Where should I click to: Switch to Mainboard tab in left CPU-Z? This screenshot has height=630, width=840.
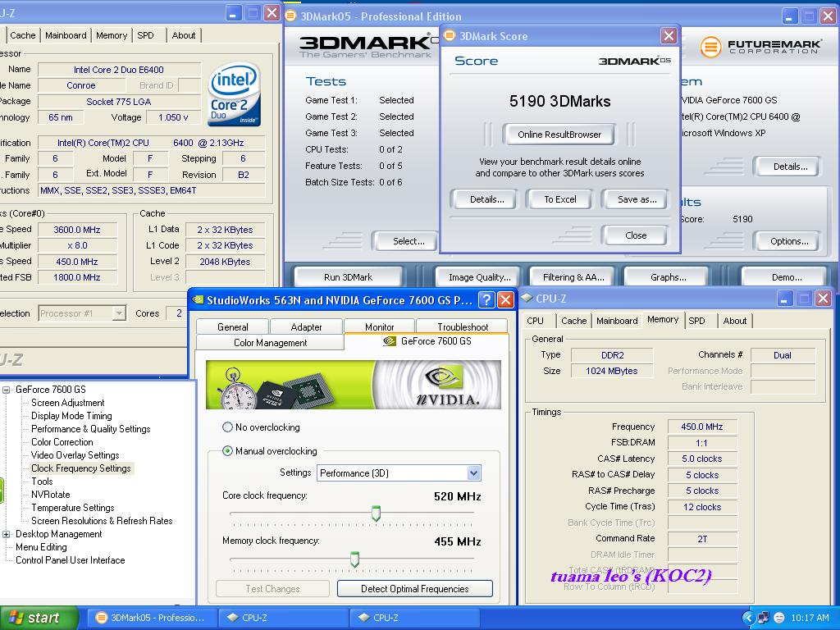[66, 35]
